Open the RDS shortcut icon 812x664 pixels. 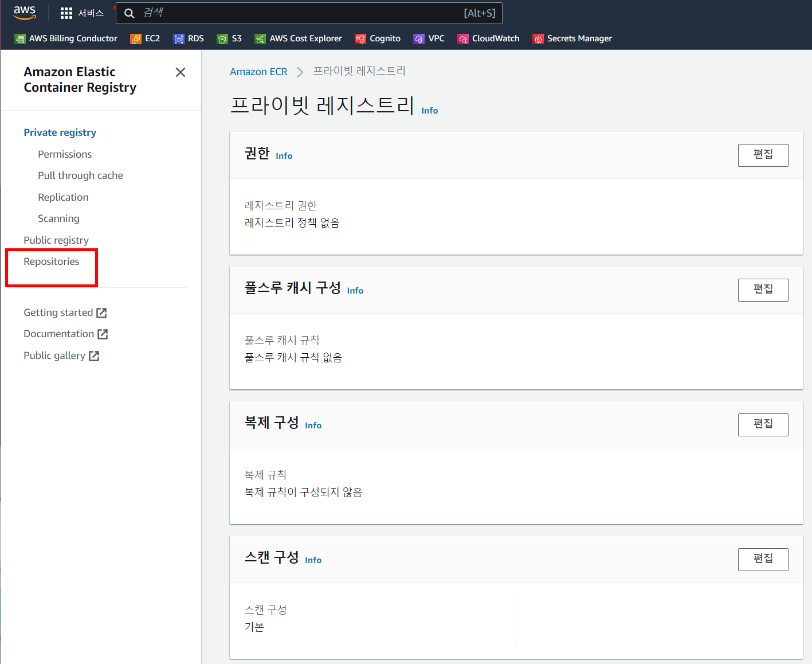pos(179,39)
